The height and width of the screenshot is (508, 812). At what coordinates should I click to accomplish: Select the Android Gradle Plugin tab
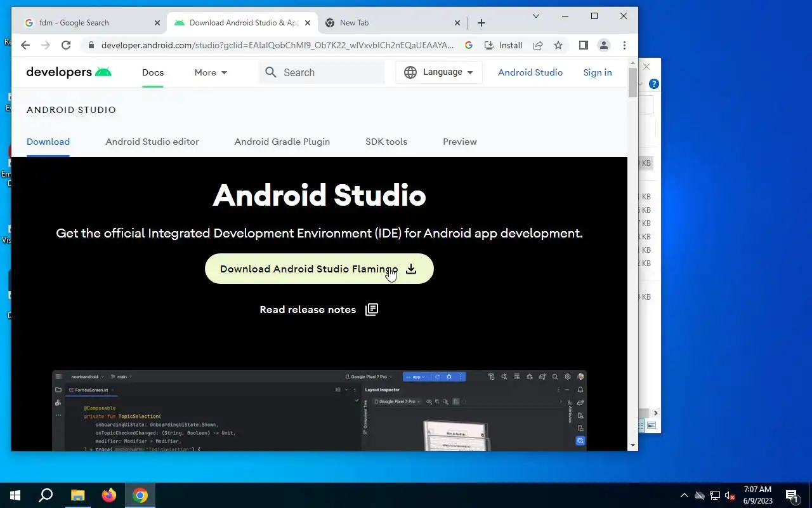[282, 142]
